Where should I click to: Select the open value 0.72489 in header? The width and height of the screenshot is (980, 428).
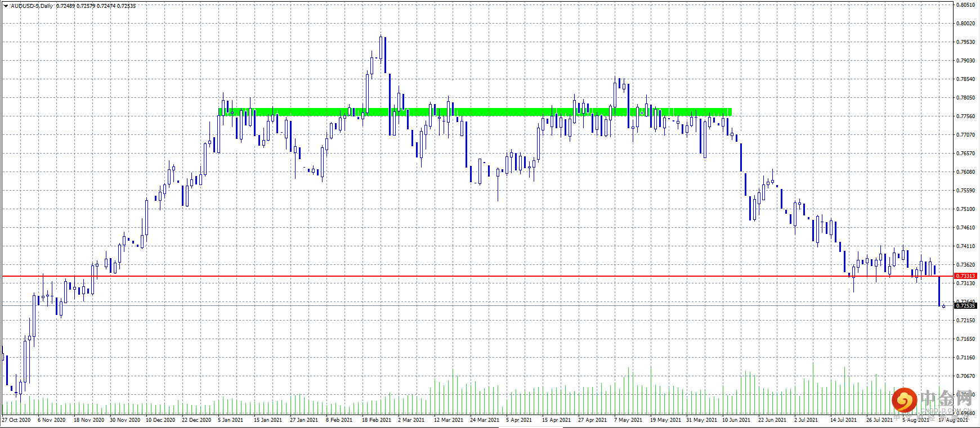click(x=65, y=6)
